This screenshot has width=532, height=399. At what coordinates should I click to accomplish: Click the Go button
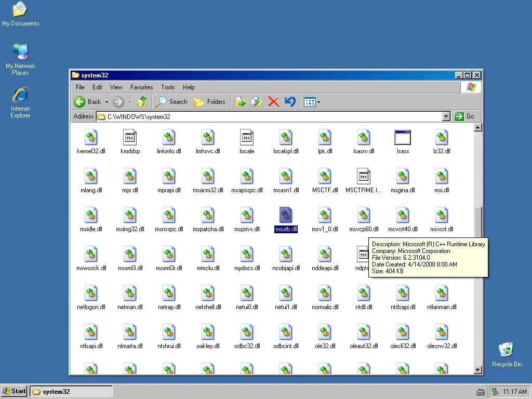click(x=464, y=116)
